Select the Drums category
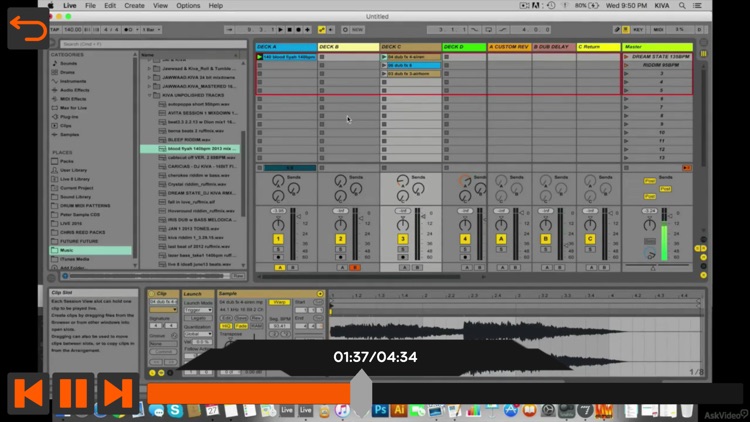The image size is (750, 422). pos(67,72)
